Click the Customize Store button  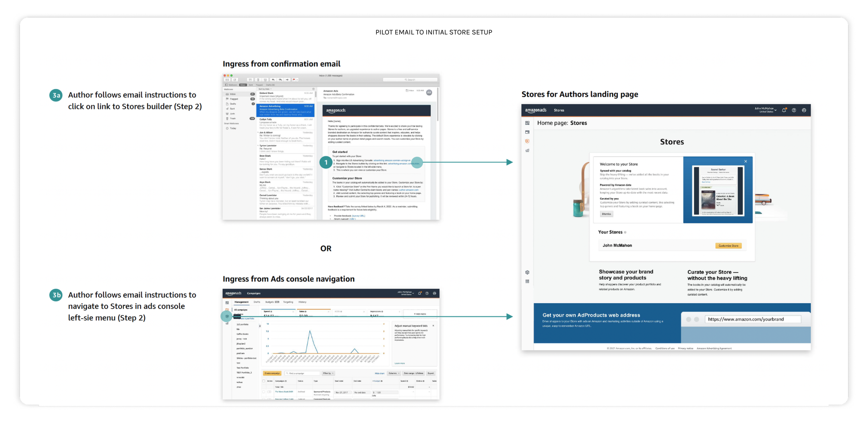(728, 246)
